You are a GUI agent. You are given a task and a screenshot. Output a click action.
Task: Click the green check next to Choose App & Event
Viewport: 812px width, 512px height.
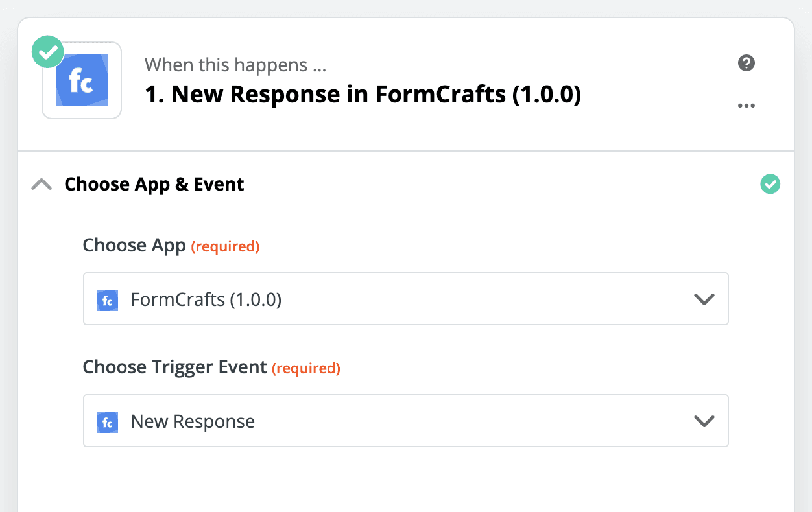click(x=770, y=185)
